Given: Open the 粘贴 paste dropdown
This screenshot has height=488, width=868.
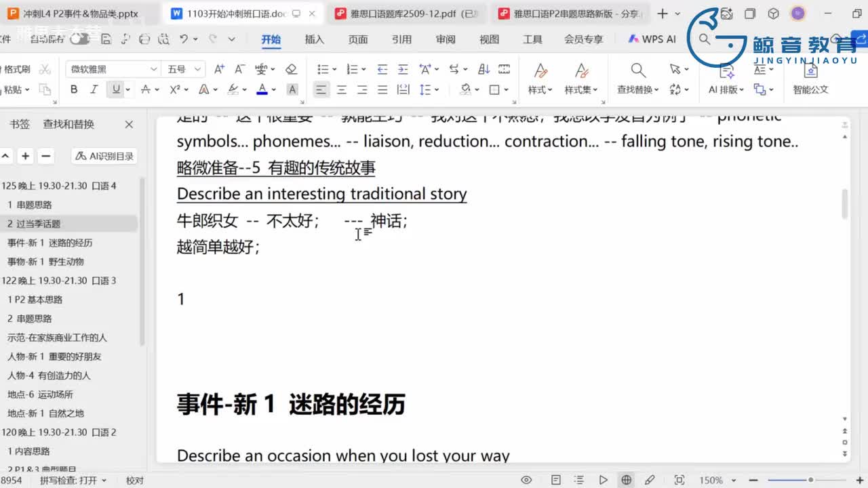Looking at the screenshot, I should pyautogui.click(x=16, y=89).
